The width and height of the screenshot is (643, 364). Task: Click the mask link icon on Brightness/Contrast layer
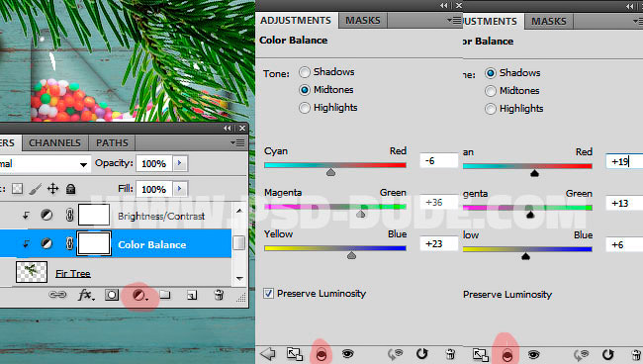point(69,215)
